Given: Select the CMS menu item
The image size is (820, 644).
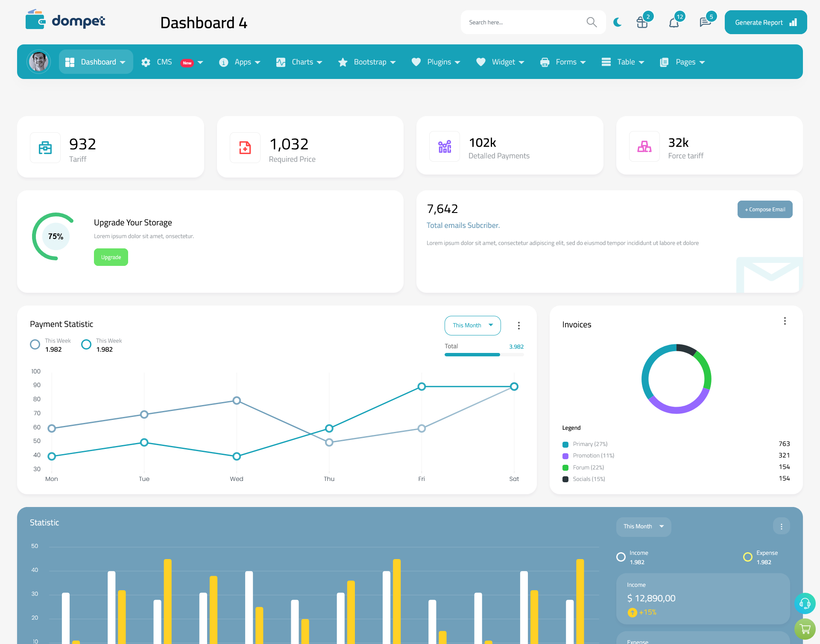Looking at the screenshot, I should coord(171,62).
